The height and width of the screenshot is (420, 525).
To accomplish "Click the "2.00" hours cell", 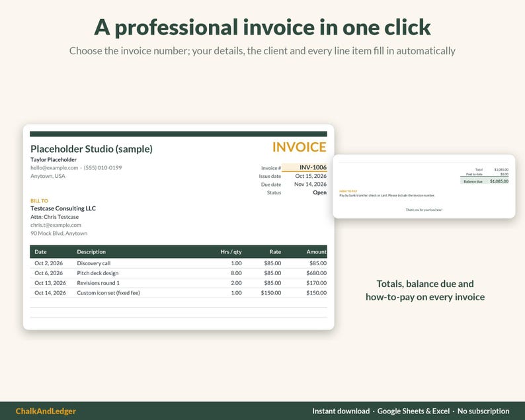I will 237,283.
